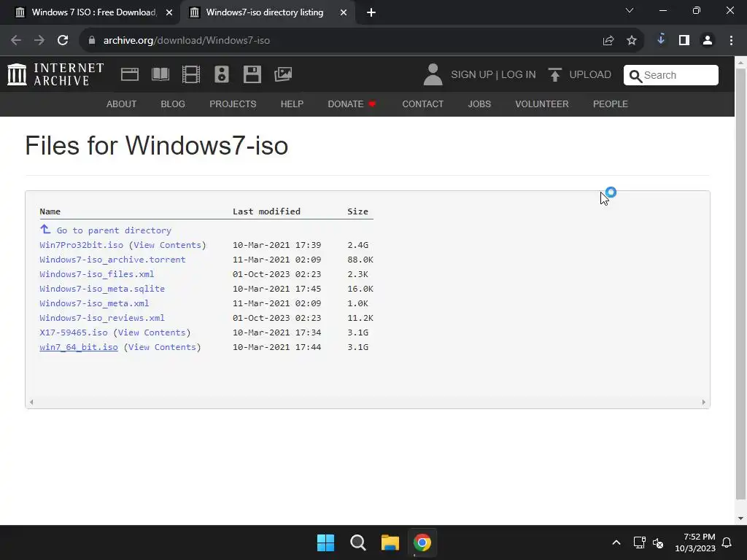Click the UPLOAD link text

(590, 75)
